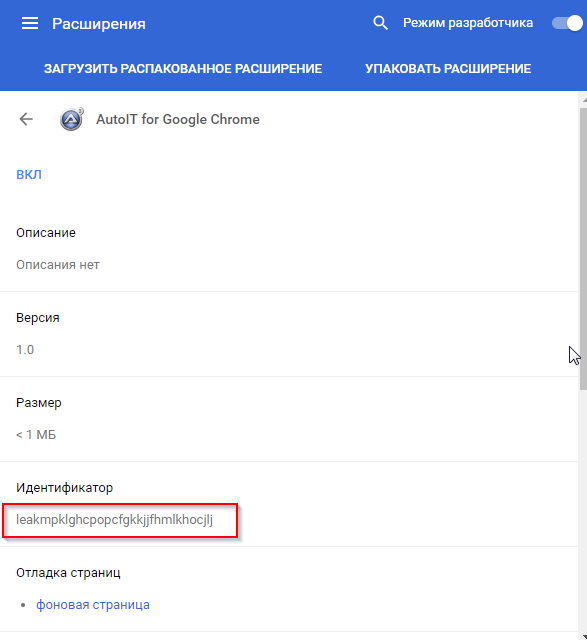Click the Описания нет text

point(58,265)
